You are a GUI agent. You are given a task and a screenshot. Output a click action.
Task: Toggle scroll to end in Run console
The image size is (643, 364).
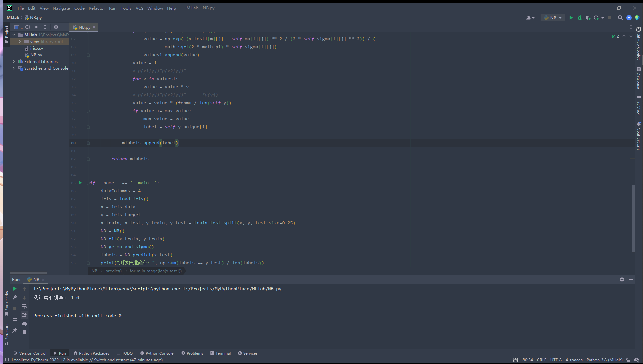click(24, 315)
